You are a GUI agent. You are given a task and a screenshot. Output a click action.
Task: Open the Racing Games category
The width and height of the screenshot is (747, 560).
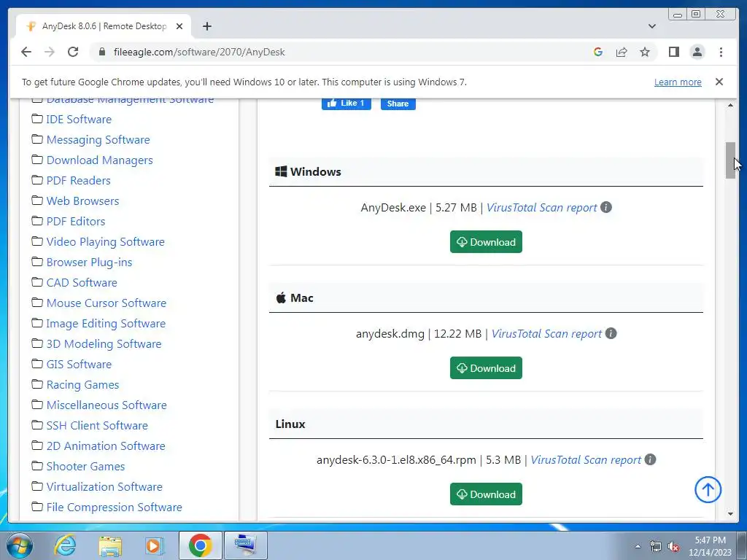tap(82, 385)
